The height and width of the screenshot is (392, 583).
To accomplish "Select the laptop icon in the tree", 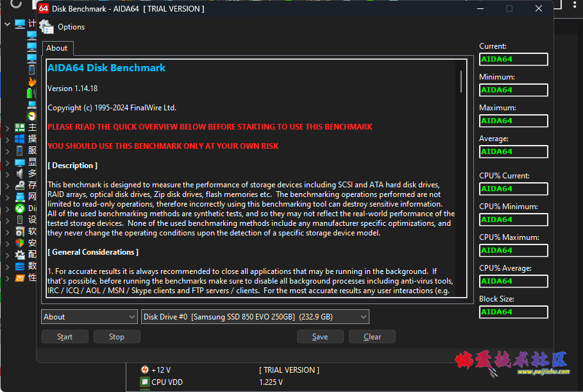I will (x=32, y=105).
